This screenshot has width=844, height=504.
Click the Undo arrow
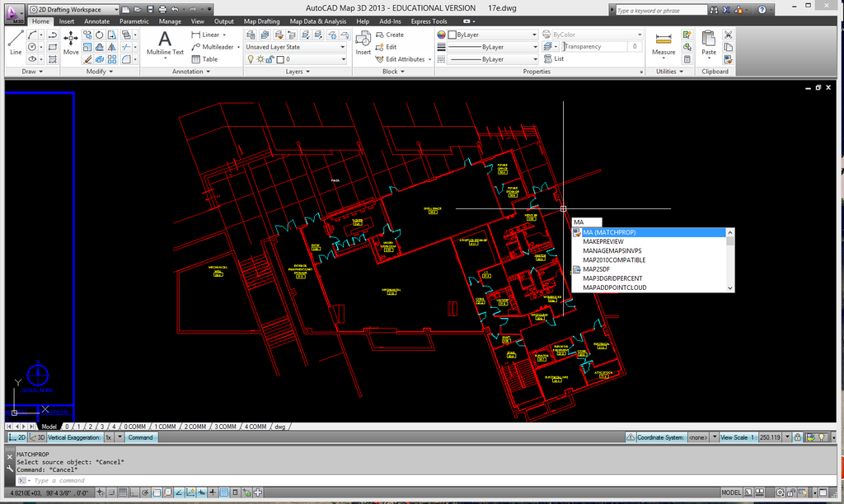pyautogui.click(x=175, y=9)
